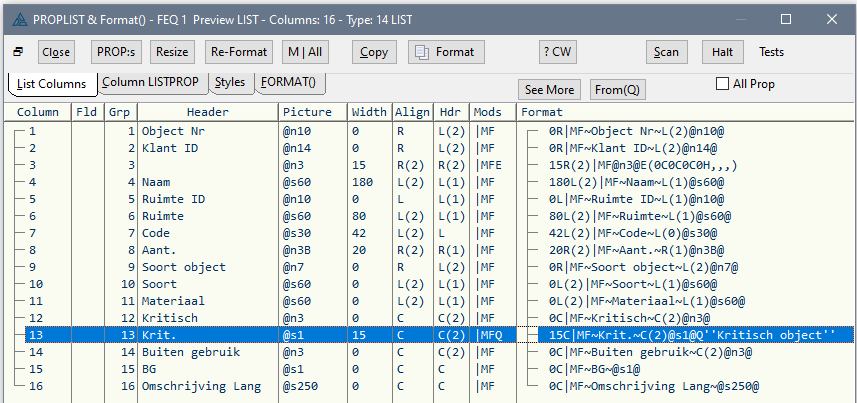
Task: Switch to the FORMAT() tab
Action: pos(288,82)
